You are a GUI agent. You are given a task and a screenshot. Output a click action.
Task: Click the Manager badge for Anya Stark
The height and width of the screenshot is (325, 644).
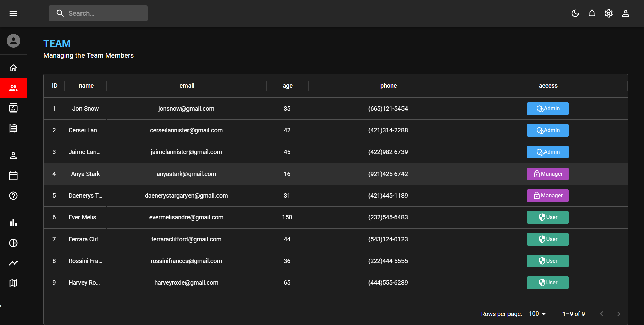coord(547,174)
